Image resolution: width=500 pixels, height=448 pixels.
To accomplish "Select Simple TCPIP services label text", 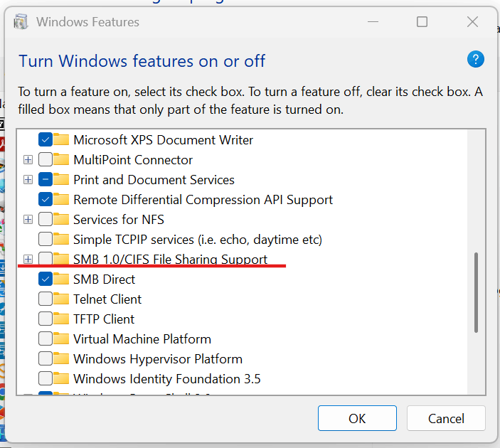I will [198, 240].
